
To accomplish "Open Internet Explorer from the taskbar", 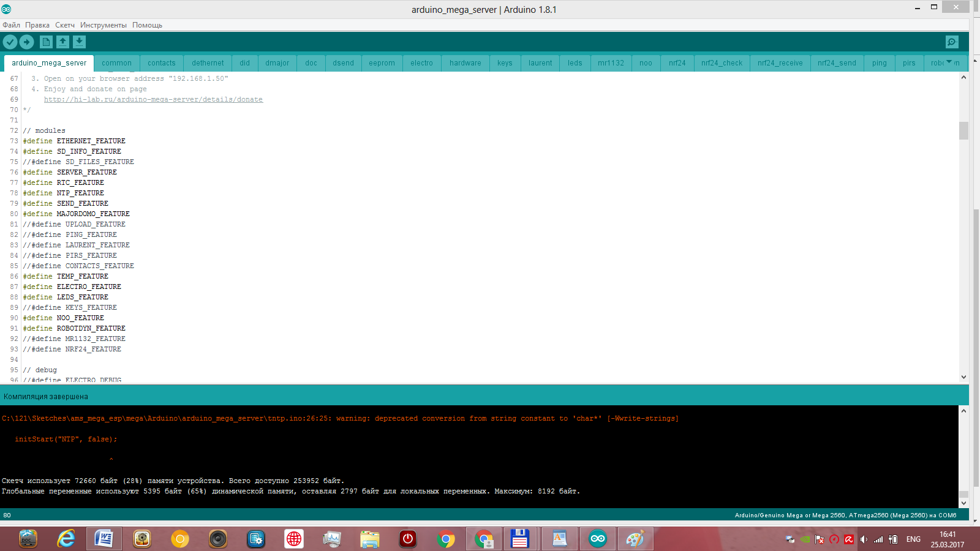I will (66, 539).
